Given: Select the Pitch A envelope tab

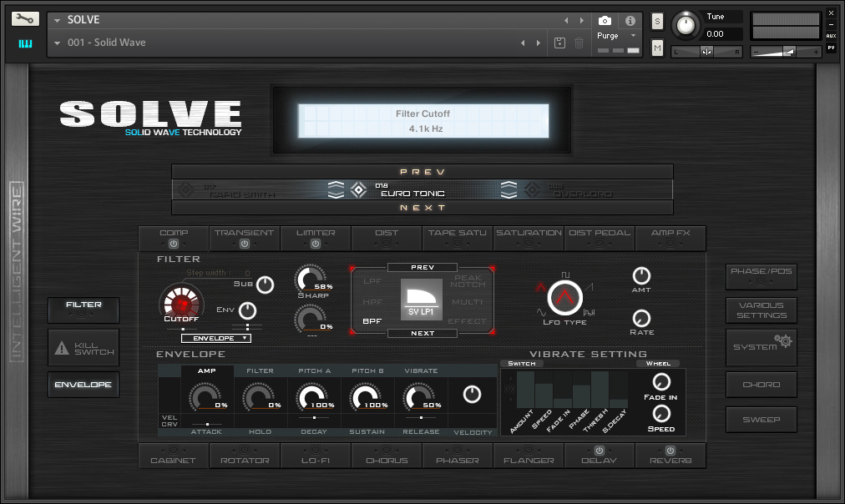Looking at the screenshot, I should pos(313,370).
